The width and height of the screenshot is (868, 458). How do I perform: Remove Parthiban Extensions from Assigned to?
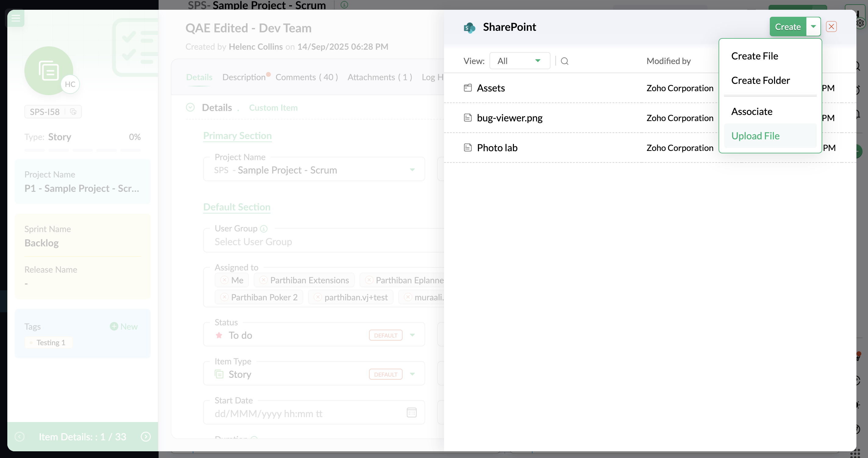click(x=264, y=280)
